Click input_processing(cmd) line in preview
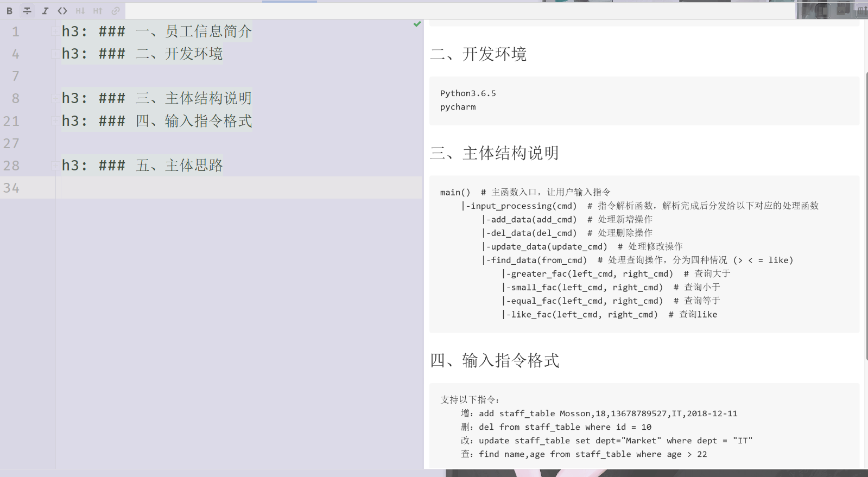Screen dimensions: 868x477 [x=640, y=206]
